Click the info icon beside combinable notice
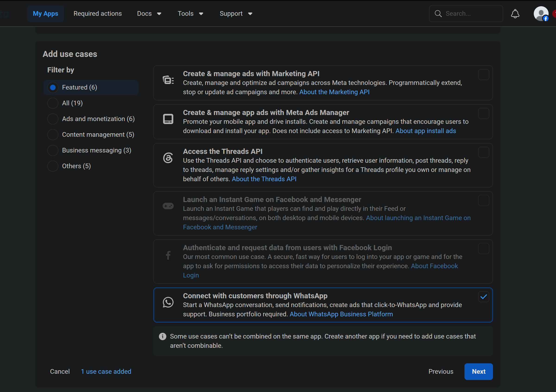The image size is (556, 392). tap(162, 336)
